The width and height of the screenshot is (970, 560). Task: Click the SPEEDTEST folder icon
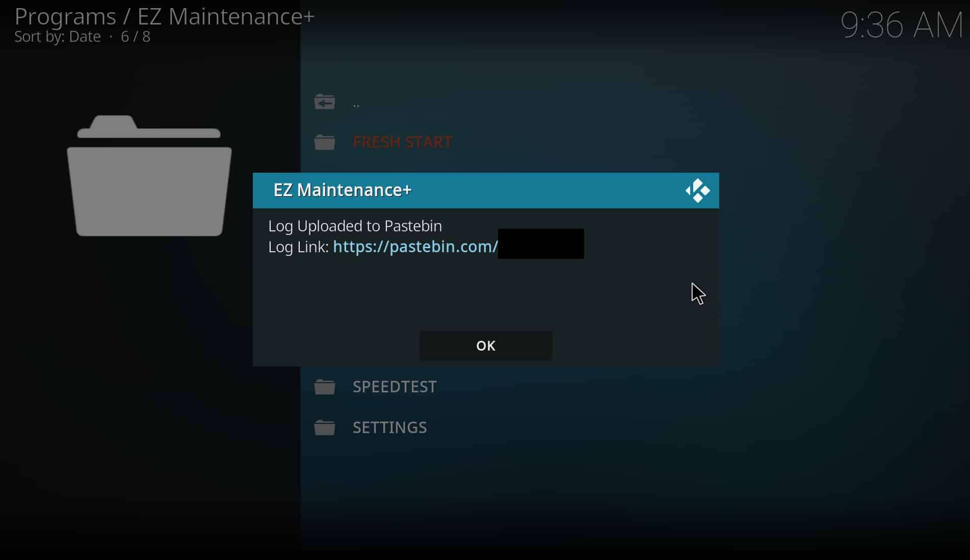tap(325, 387)
